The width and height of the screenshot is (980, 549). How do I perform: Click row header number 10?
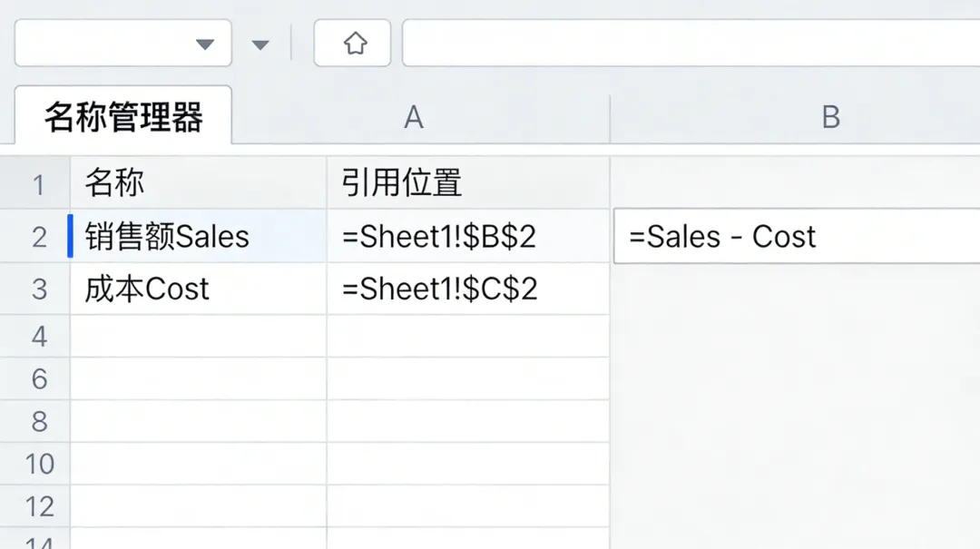tap(38, 464)
